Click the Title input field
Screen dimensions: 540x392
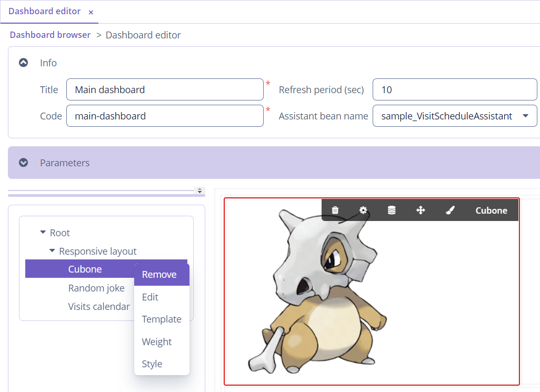coord(165,89)
